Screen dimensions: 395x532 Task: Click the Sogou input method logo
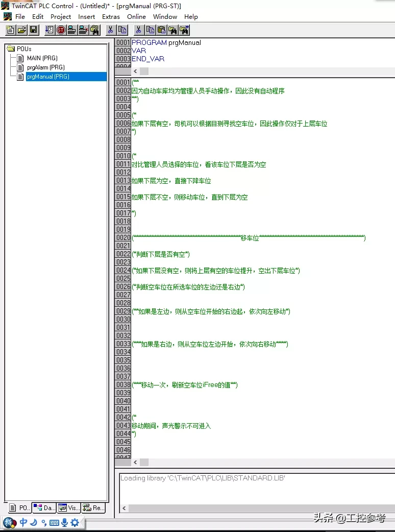click(10, 522)
